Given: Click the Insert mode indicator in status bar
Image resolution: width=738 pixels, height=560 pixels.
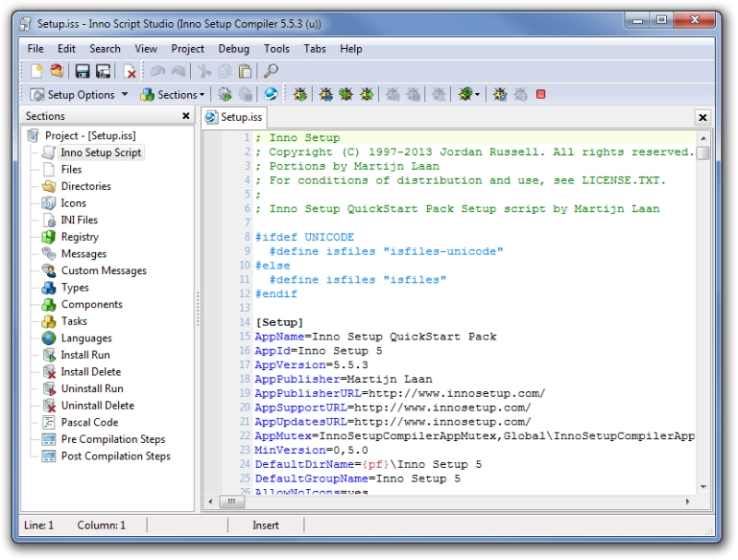Looking at the screenshot, I should click(266, 525).
